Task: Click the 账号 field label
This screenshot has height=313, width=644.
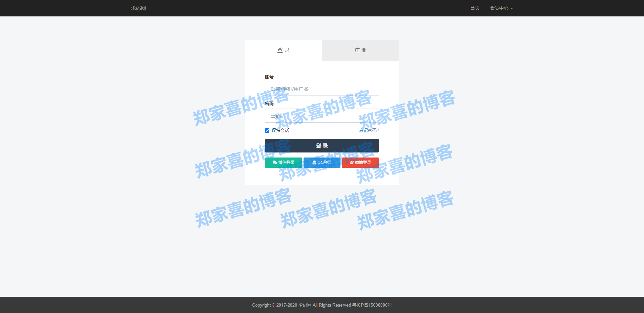Action: 269,77
